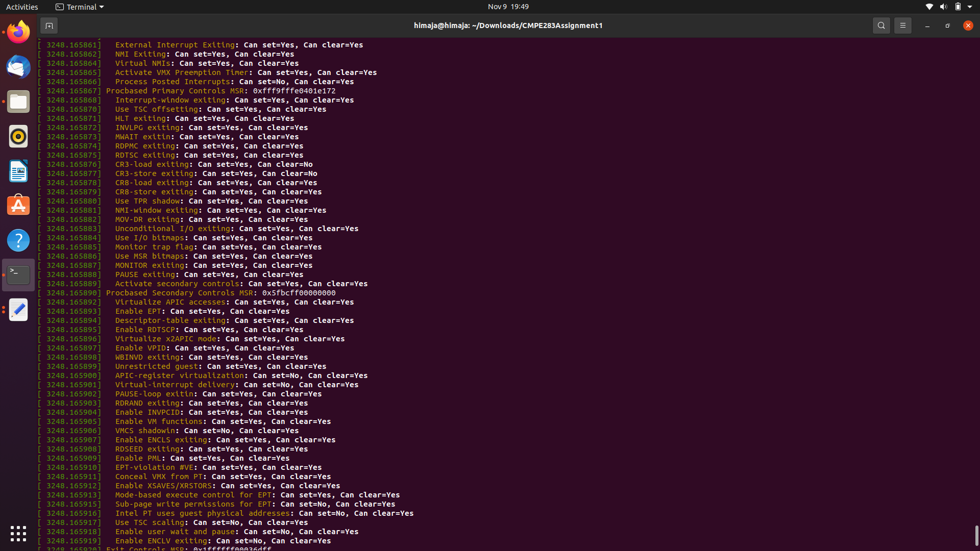The image size is (980, 551).
Task: Open Rhythmbox music player
Action: (x=18, y=136)
